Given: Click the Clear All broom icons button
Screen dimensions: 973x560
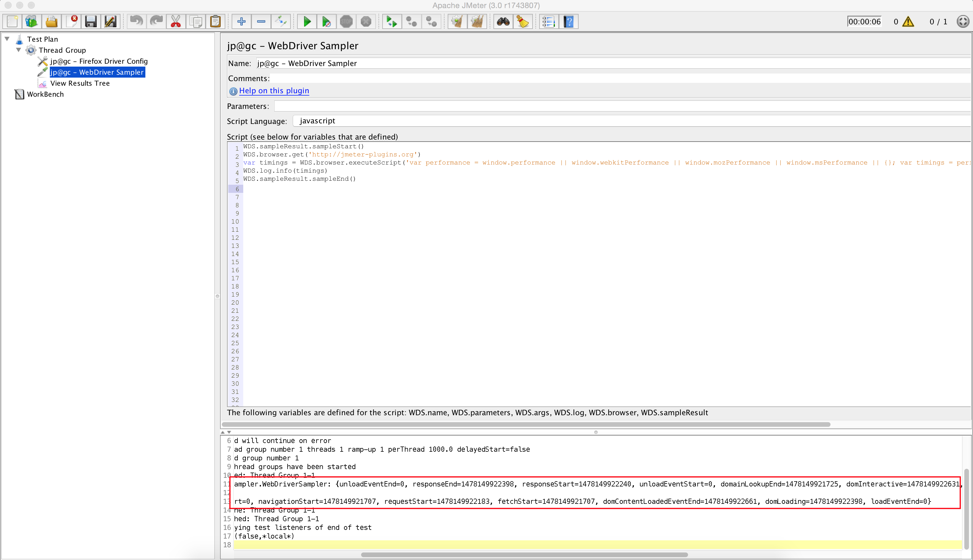Looking at the screenshot, I should point(477,21).
